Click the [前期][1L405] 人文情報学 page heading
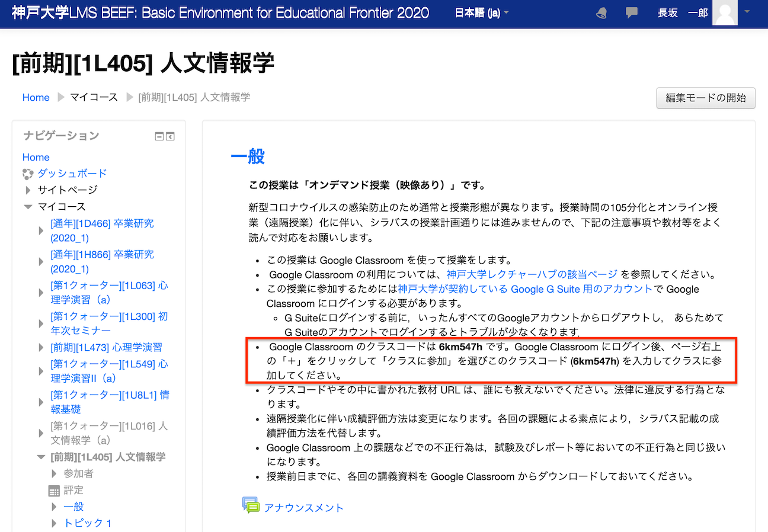This screenshot has width=768, height=532. [143, 63]
